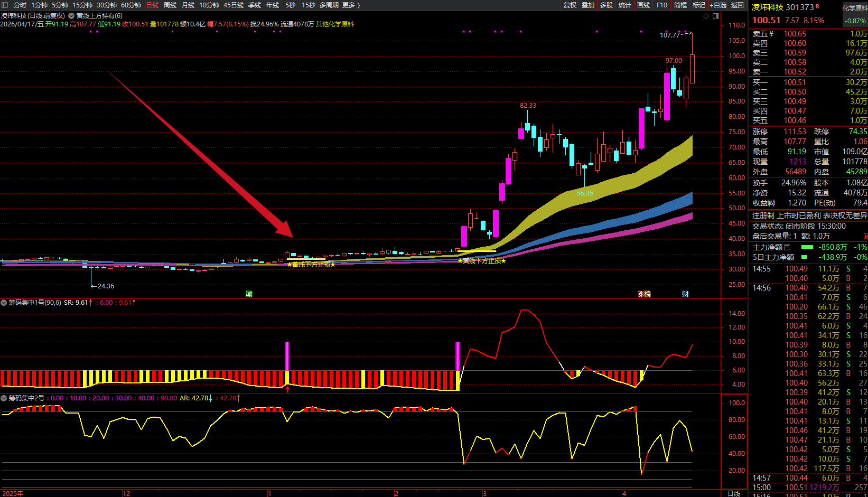Click the R margin-trading badge by stock code
Screen dimensions: 868x497
[817, 7]
